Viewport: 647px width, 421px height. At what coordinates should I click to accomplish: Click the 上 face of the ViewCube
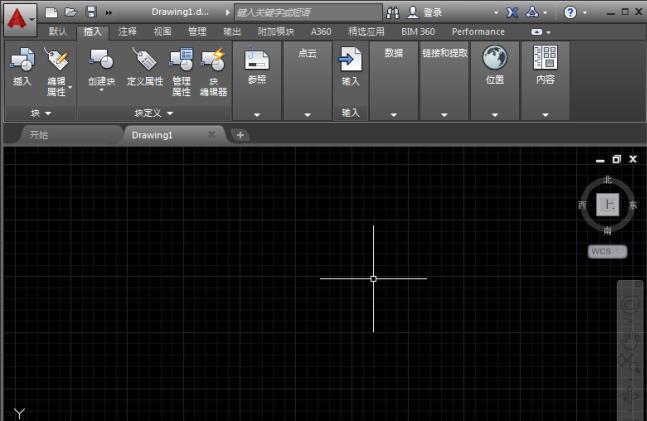pos(608,204)
